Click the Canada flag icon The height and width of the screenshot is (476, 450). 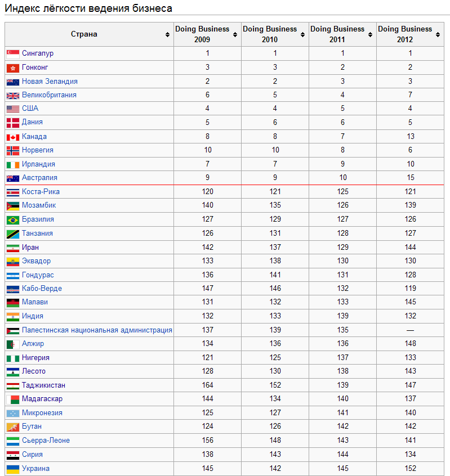tap(13, 137)
